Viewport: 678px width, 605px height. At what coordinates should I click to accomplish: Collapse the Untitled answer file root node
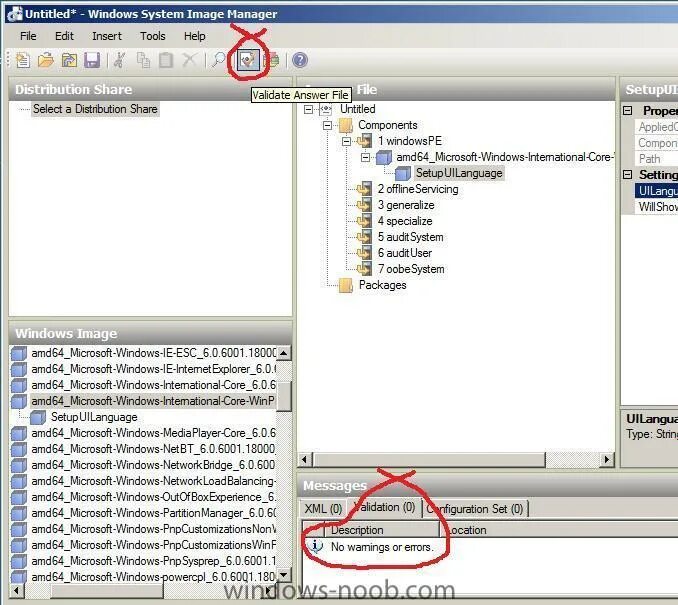[308, 109]
